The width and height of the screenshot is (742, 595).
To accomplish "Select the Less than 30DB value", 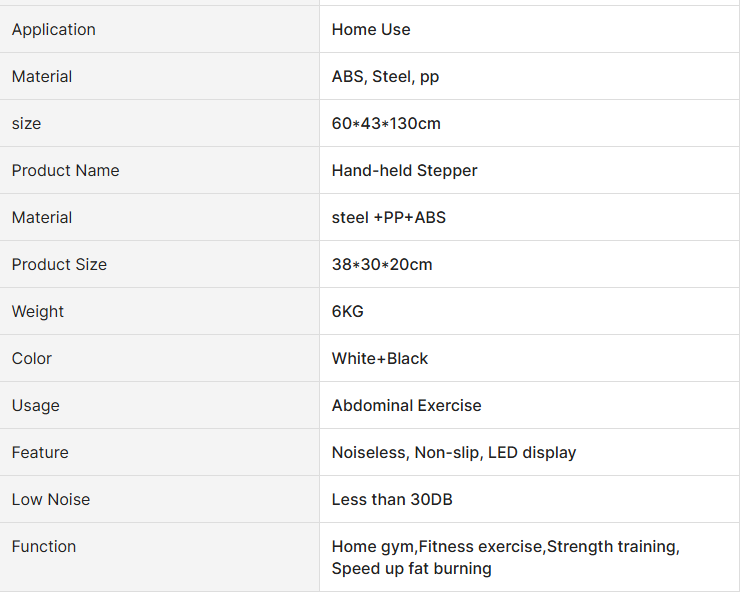I will tap(392, 499).
